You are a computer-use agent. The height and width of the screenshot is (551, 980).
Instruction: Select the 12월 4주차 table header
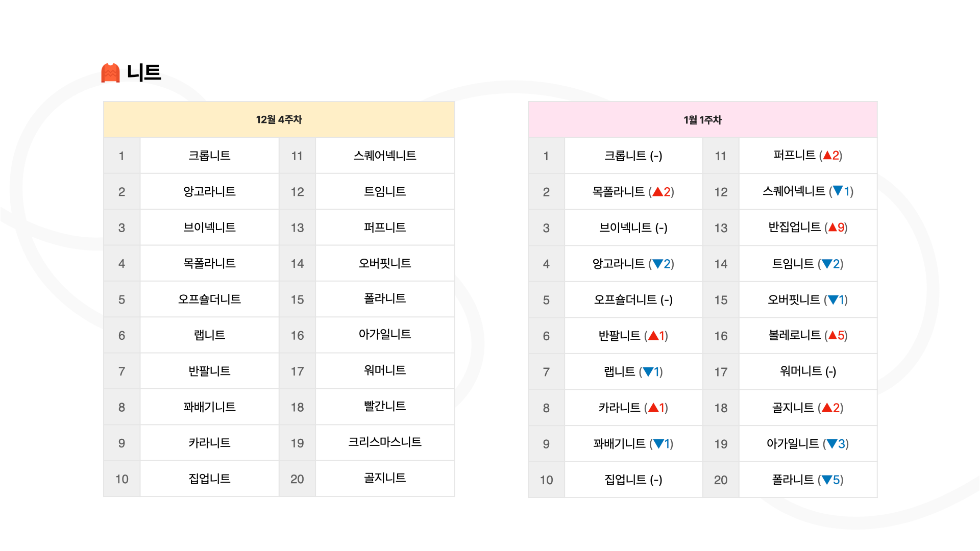click(x=279, y=119)
